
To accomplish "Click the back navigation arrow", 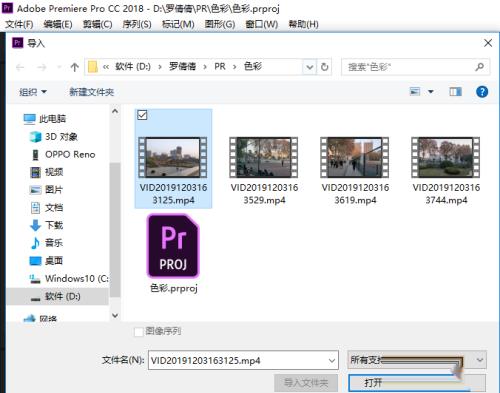I will pyautogui.click(x=20, y=67).
